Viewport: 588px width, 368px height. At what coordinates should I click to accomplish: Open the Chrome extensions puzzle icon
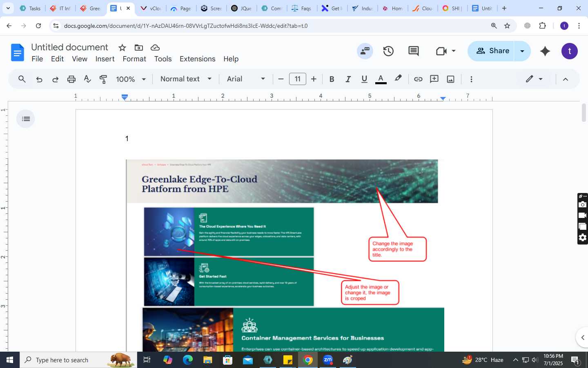tap(542, 26)
